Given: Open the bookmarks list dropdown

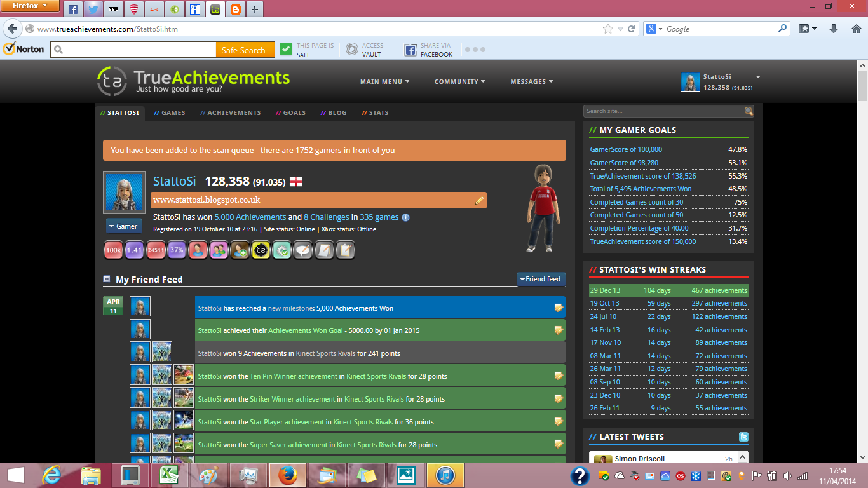Looking at the screenshot, I should pos(808,29).
